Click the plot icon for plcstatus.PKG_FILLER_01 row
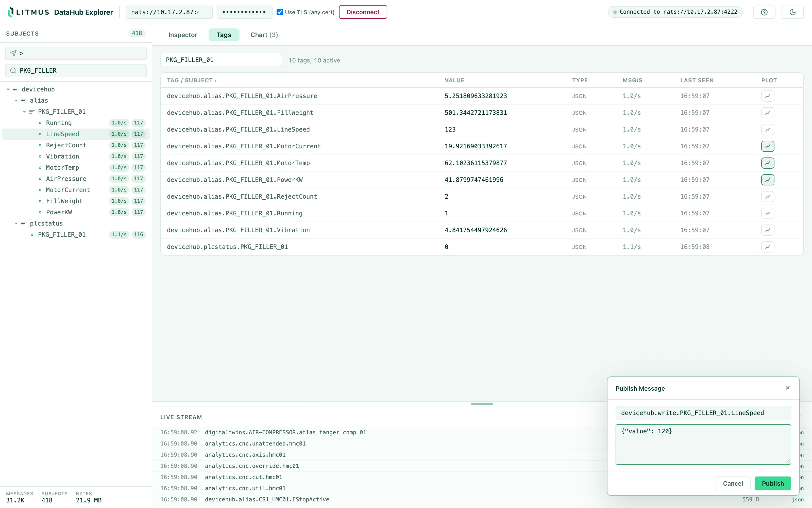The width and height of the screenshot is (812, 508). 768,247
